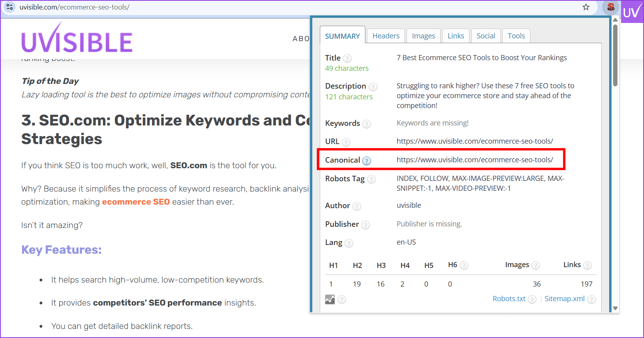Click the help icon next to Publisher
Image resolution: width=644 pixels, height=338 pixels.
[365, 225]
